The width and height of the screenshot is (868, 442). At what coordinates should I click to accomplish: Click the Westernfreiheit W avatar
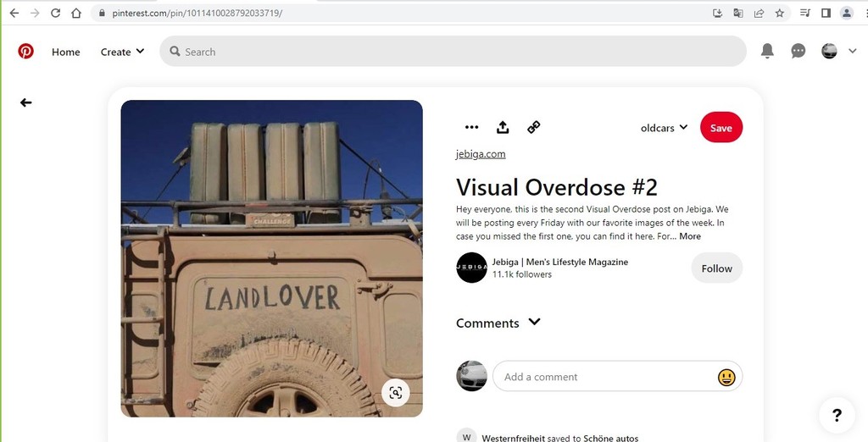point(467,435)
